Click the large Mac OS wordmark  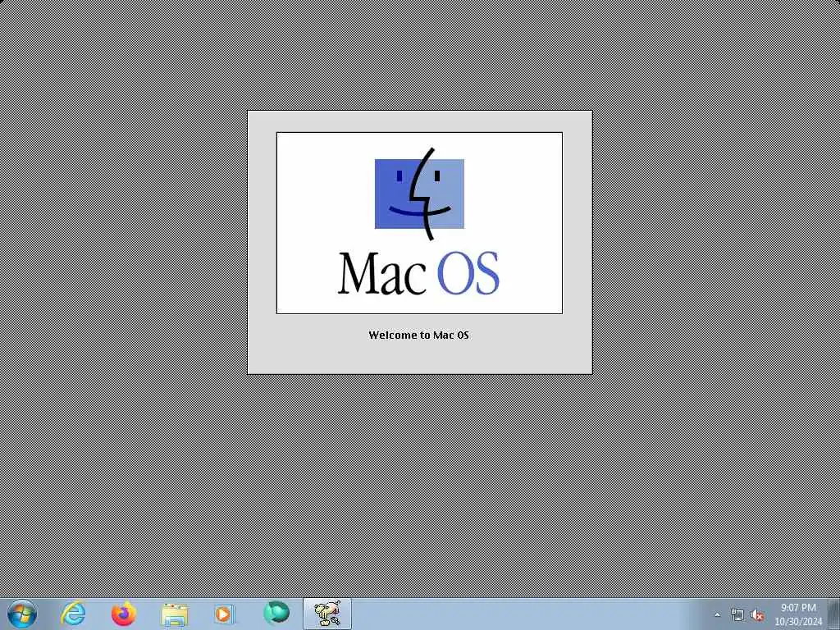tap(418, 273)
